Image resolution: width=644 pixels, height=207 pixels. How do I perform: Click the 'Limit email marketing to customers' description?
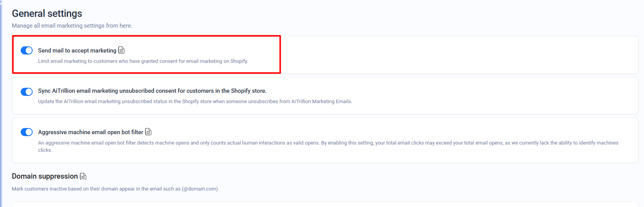coord(143,61)
